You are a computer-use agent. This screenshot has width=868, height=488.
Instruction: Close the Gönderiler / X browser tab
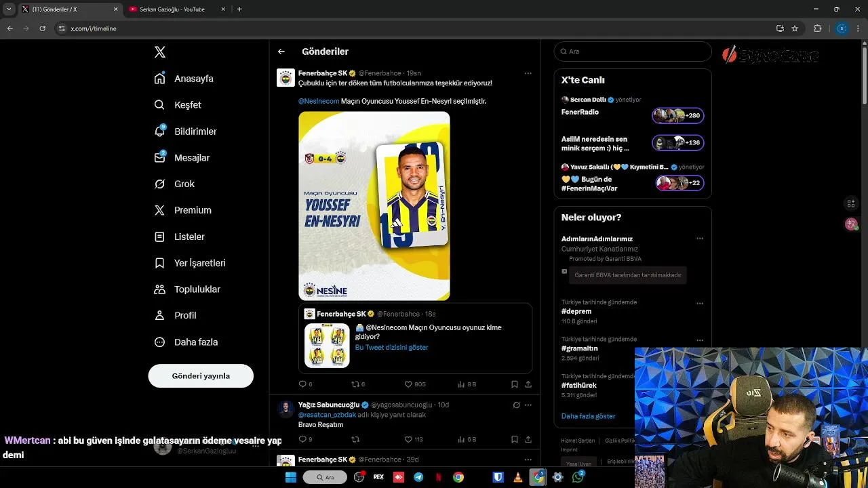[x=115, y=9]
